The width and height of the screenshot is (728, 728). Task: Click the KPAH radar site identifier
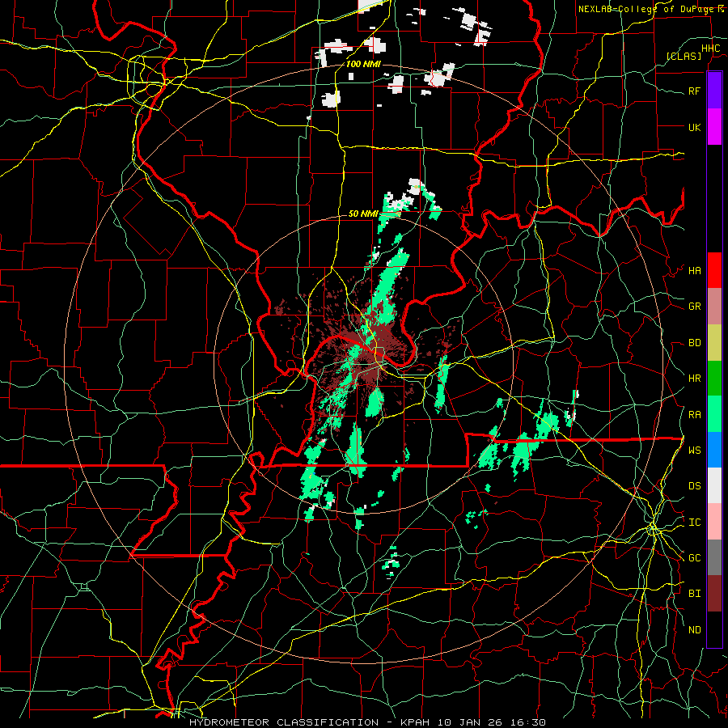coord(417,722)
